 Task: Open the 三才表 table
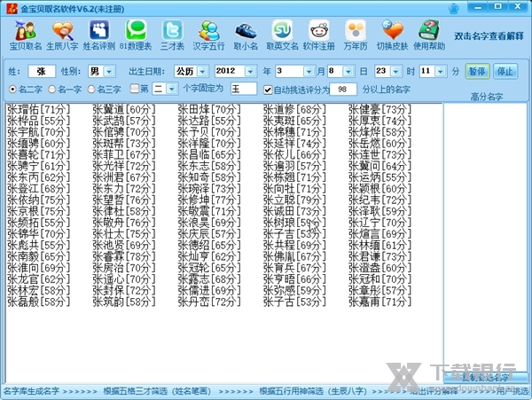[x=172, y=35]
